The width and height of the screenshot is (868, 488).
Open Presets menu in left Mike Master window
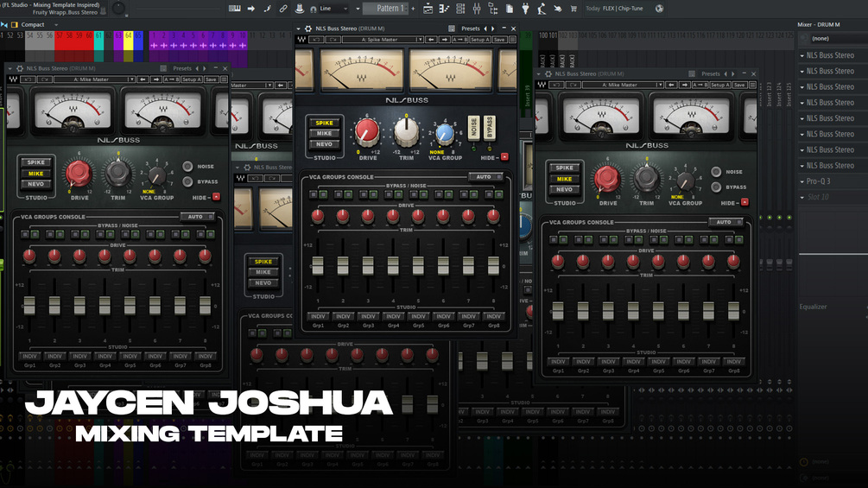182,68
